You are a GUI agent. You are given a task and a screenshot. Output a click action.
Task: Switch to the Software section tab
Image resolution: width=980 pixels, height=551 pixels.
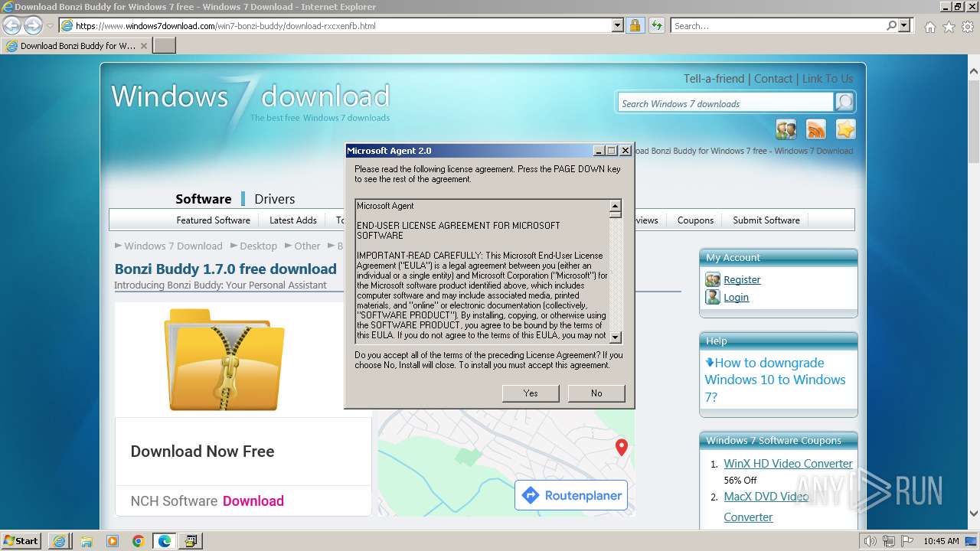(203, 199)
